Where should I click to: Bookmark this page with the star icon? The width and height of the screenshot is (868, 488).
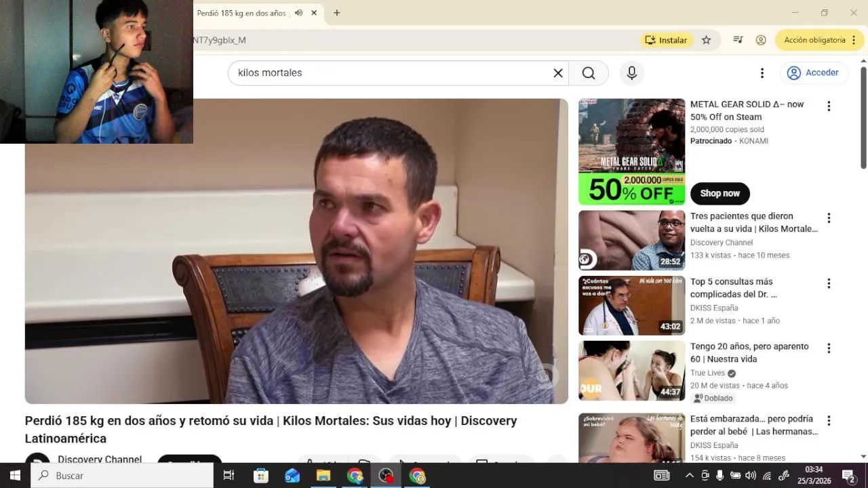point(707,40)
